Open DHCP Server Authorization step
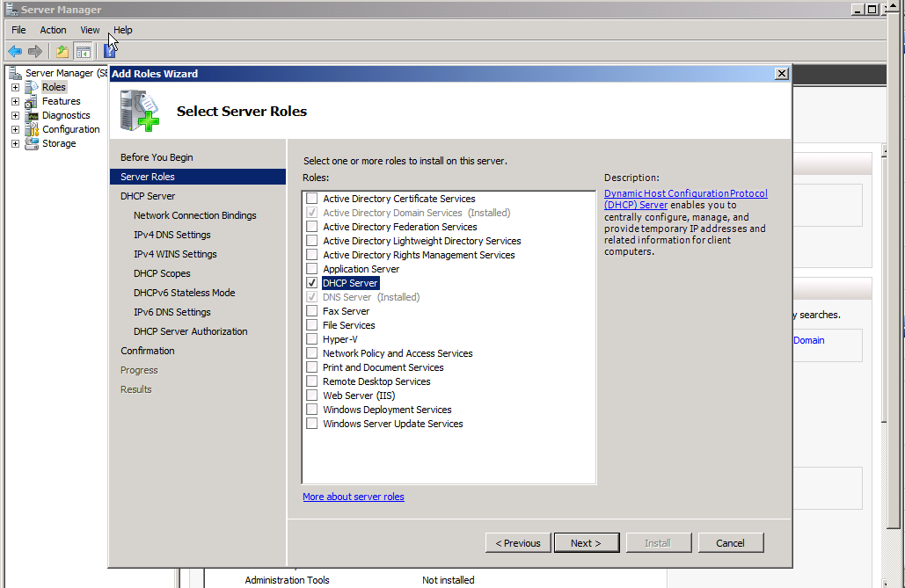905x588 pixels. point(191,331)
